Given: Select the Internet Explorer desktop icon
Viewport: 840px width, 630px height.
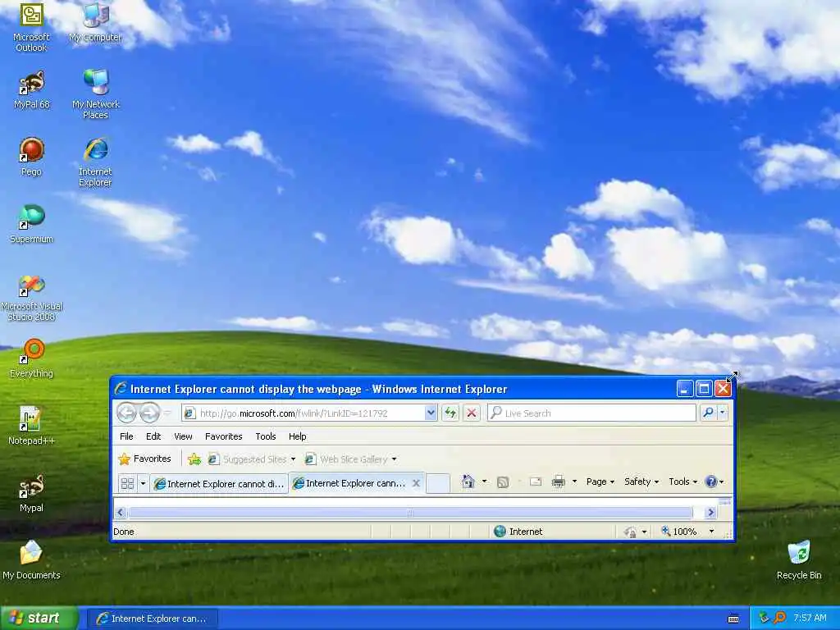Looking at the screenshot, I should [95, 162].
